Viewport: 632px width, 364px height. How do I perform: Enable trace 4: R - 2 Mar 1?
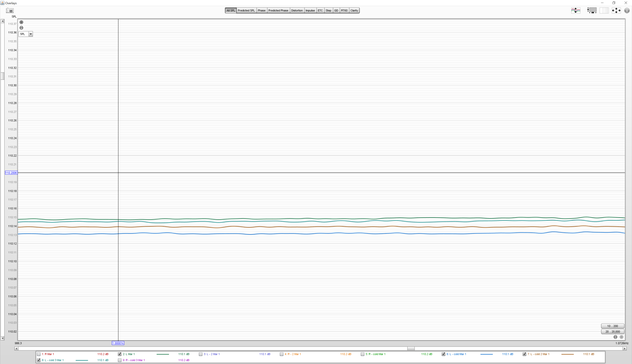point(282,354)
